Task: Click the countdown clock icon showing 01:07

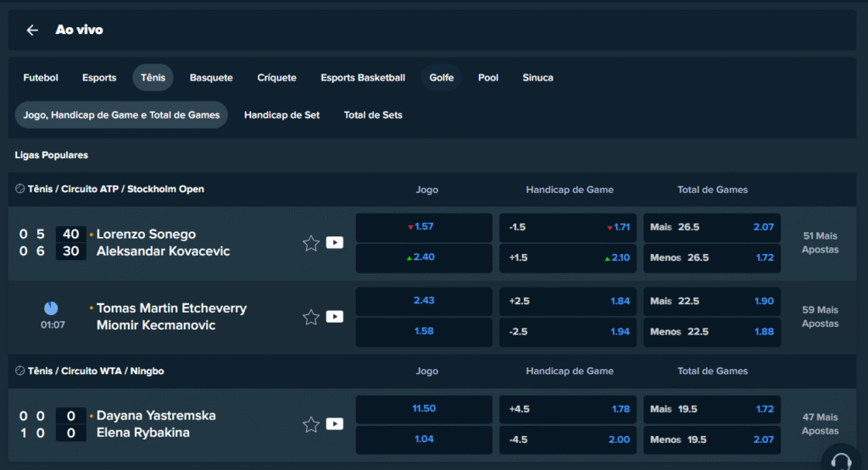Action: pyautogui.click(x=51, y=308)
